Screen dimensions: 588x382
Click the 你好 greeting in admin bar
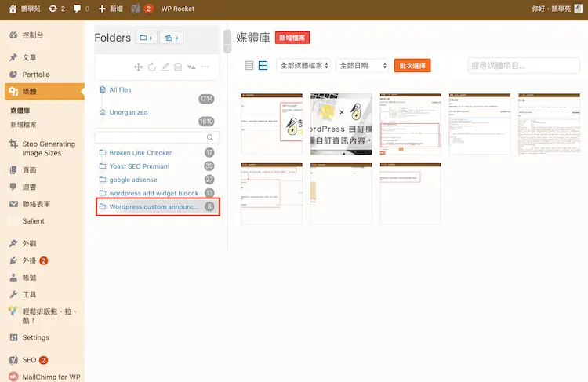click(551, 9)
